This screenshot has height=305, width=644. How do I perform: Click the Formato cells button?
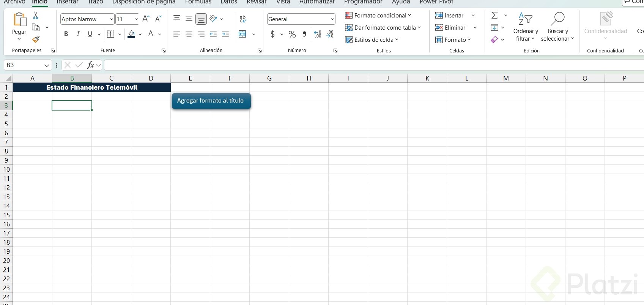point(453,40)
